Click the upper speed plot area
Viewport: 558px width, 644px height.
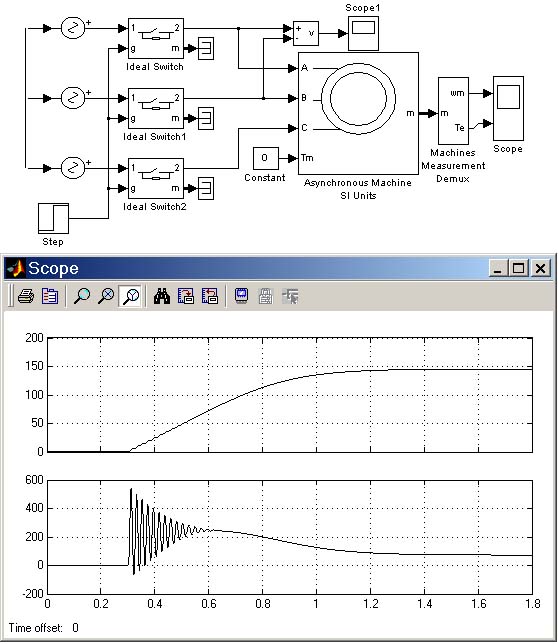(290, 395)
